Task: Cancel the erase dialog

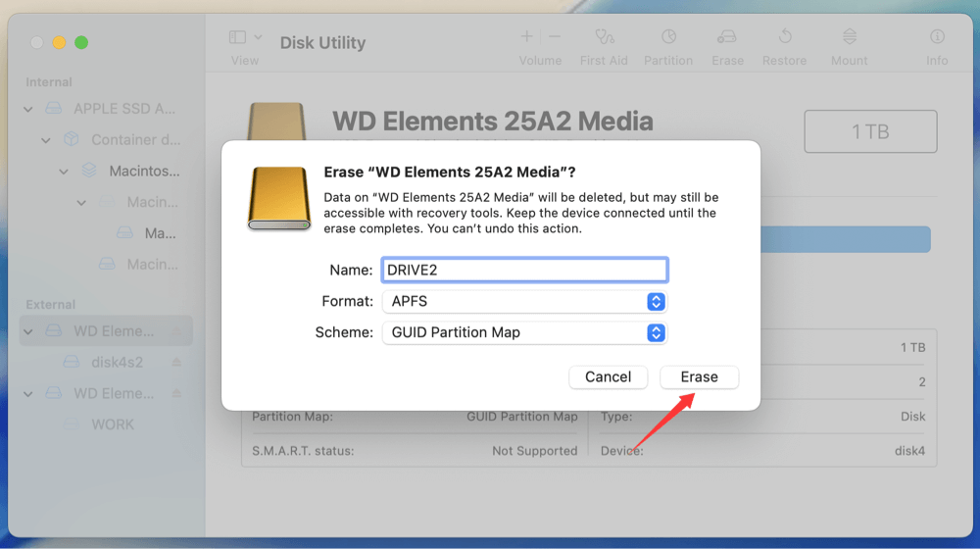Action: (608, 377)
